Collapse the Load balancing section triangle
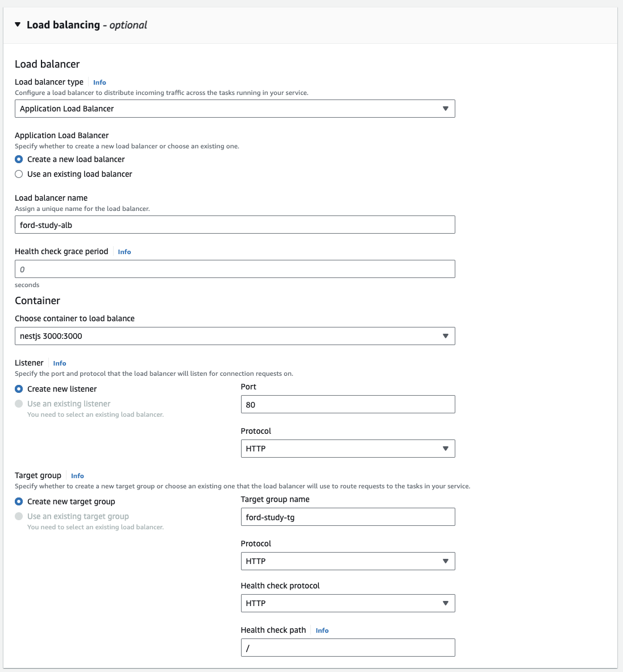Screen dimensions: 623x672 point(18,24)
